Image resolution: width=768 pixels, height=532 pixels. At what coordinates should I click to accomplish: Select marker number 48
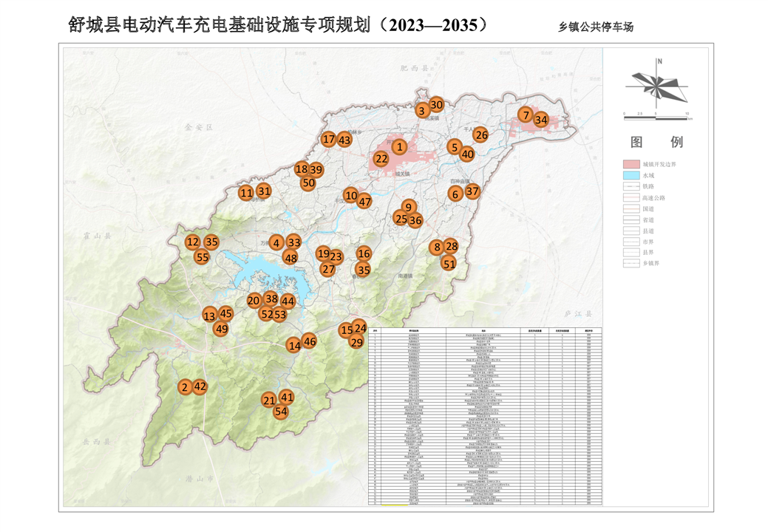click(x=291, y=258)
